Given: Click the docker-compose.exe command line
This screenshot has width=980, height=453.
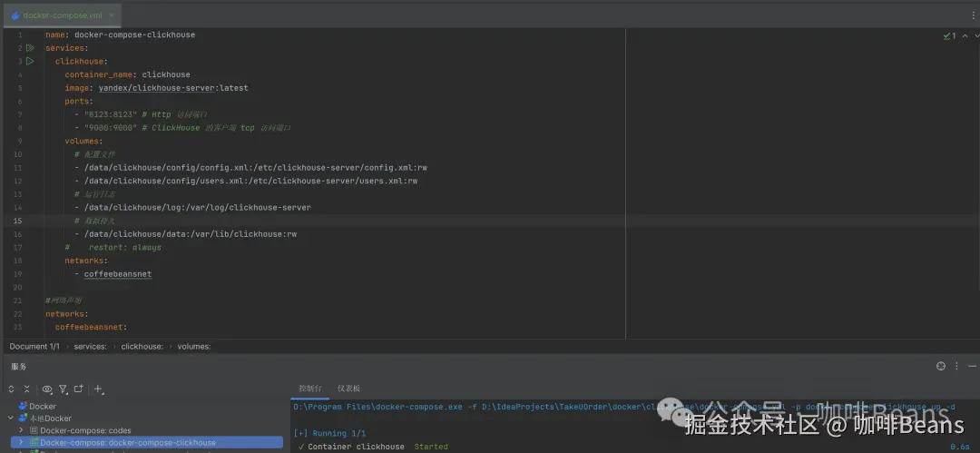Looking at the screenshot, I should click(623, 408).
